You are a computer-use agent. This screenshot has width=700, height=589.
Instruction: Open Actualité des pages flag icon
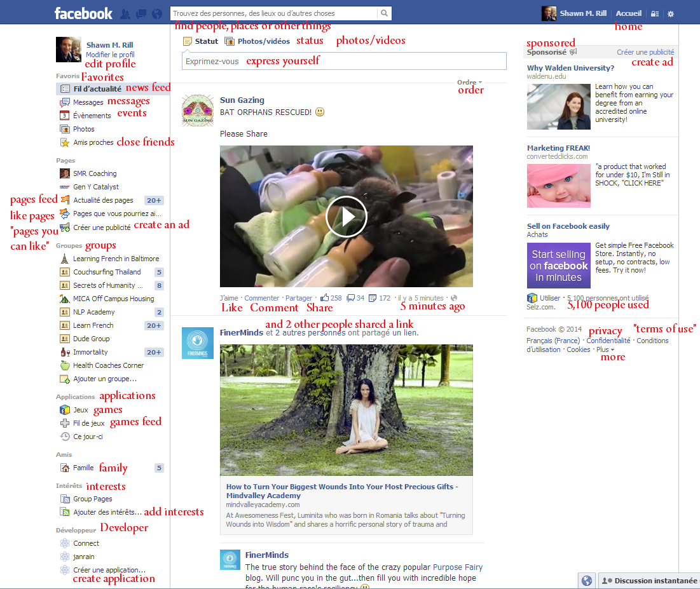point(65,200)
